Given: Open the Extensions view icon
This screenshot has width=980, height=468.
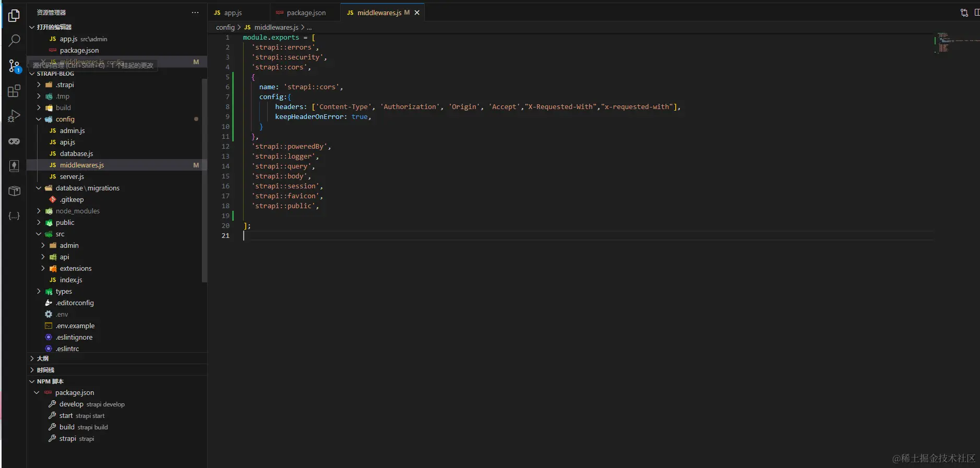Looking at the screenshot, I should point(14,91).
